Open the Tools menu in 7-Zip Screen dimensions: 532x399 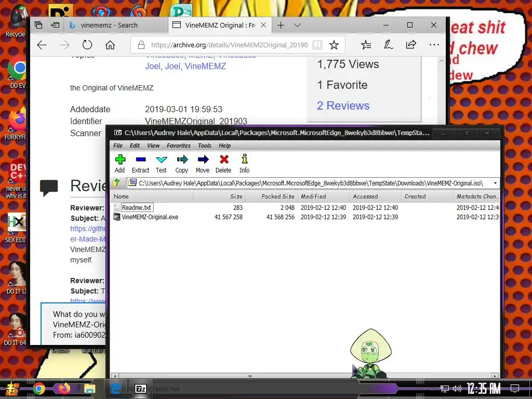[x=205, y=145]
